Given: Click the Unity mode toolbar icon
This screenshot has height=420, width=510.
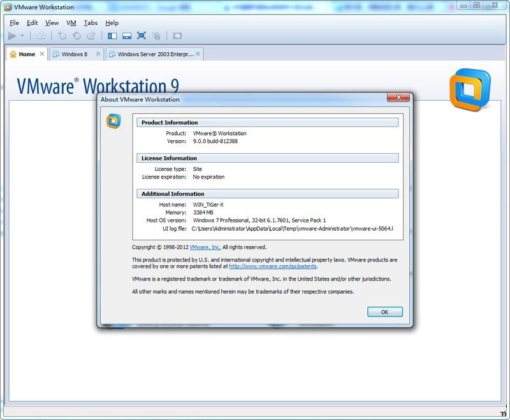Looking at the screenshot, I should (156, 36).
